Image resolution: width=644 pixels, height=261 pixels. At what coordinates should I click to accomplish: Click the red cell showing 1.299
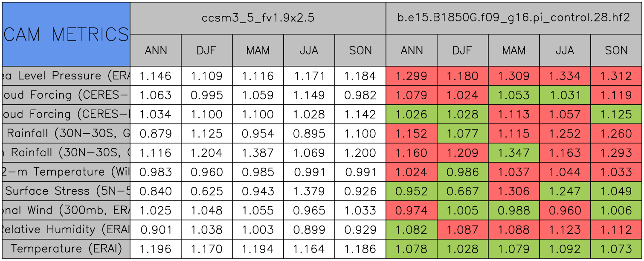pyautogui.click(x=412, y=76)
